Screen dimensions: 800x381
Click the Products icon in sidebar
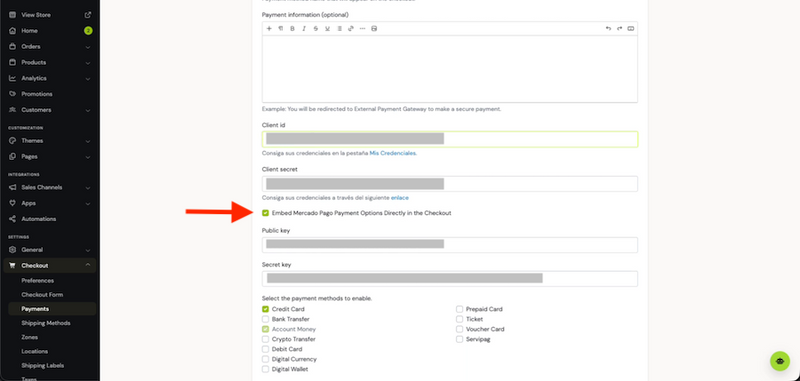[x=13, y=62]
